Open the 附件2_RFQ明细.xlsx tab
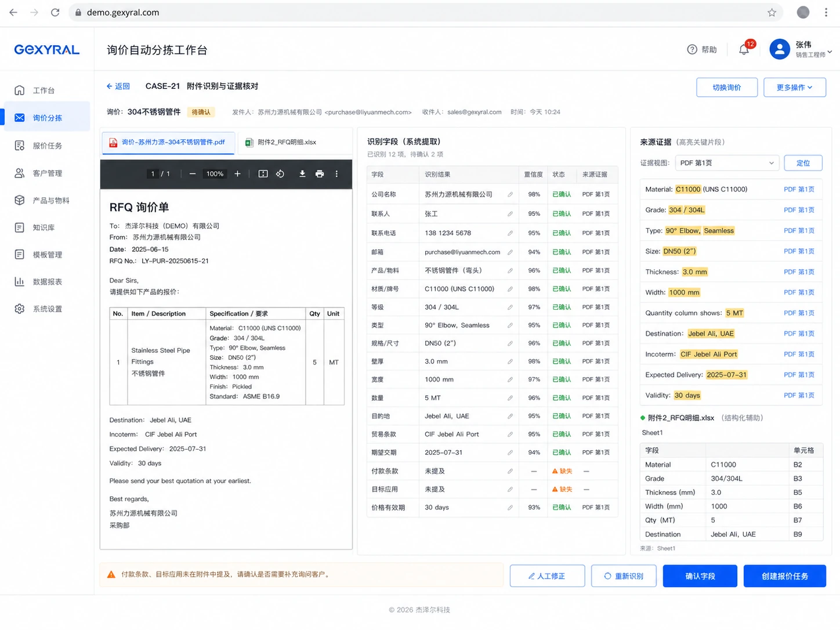840x630 pixels. (x=281, y=142)
